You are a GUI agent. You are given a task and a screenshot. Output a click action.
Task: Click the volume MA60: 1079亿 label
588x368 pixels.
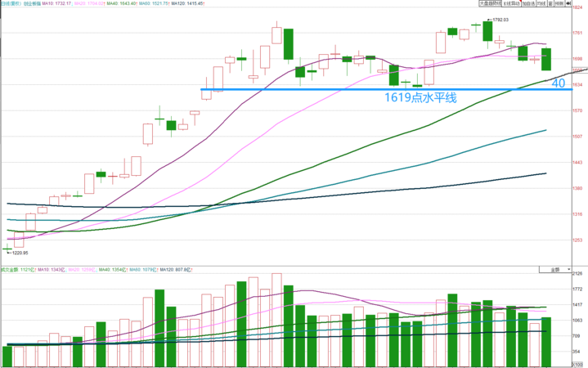143,269
